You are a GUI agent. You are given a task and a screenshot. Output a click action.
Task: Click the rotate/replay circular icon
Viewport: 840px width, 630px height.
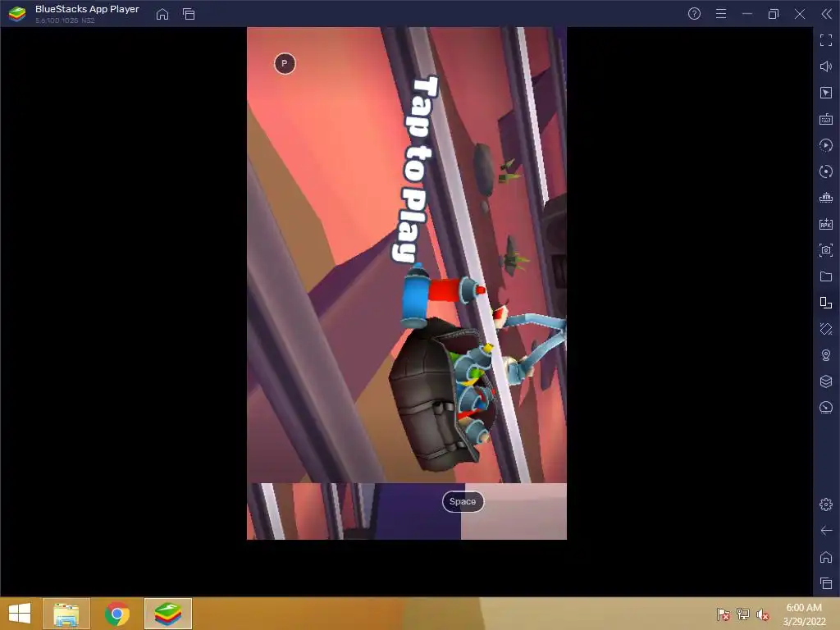click(x=826, y=171)
